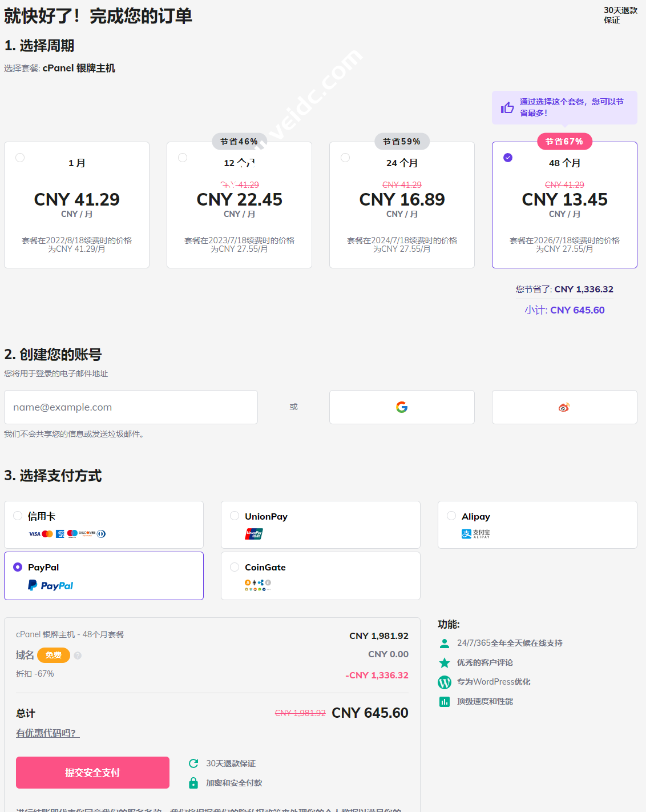The width and height of the screenshot is (646, 812).
Task: Sign in with the Google icon
Action: point(402,407)
